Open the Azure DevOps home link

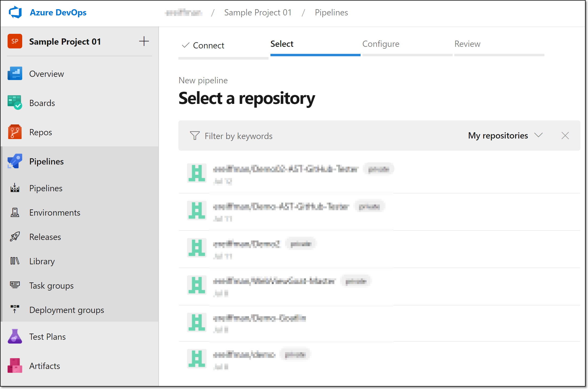(58, 12)
